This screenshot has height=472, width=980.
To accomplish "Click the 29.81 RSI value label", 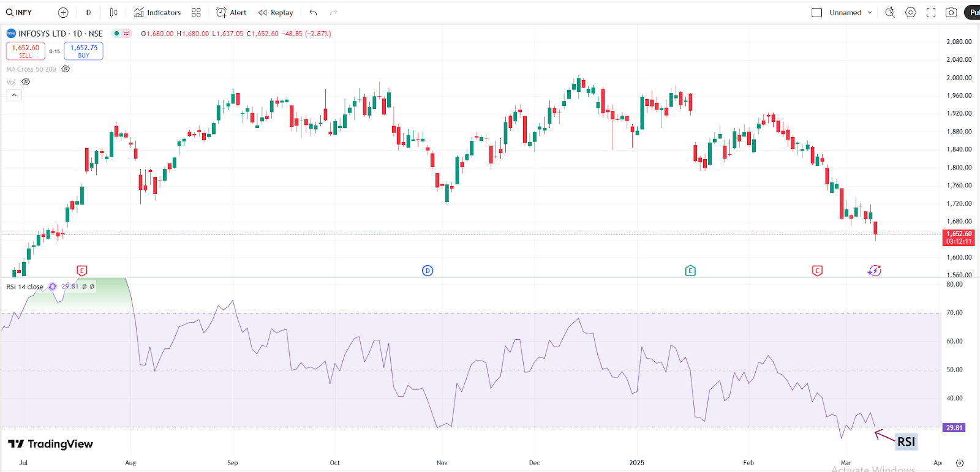I will [x=954, y=428].
